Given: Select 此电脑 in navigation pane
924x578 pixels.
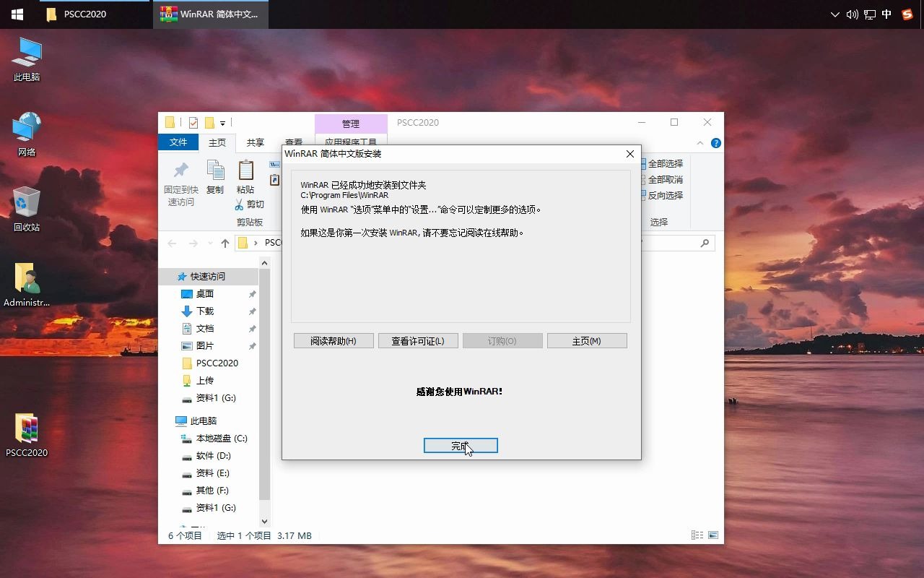Looking at the screenshot, I should [x=204, y=420].
